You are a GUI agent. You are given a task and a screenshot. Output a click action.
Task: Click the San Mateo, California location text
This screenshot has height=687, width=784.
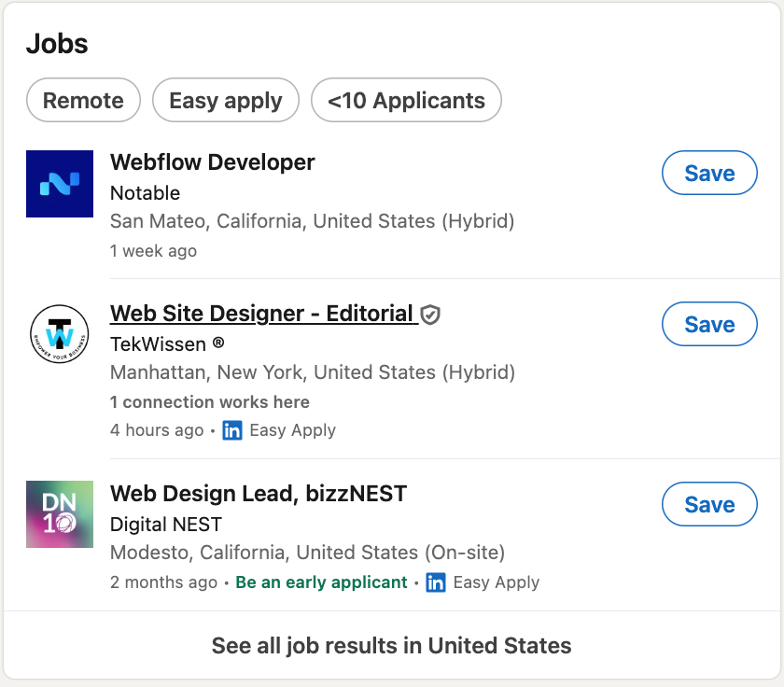(312, 221)
